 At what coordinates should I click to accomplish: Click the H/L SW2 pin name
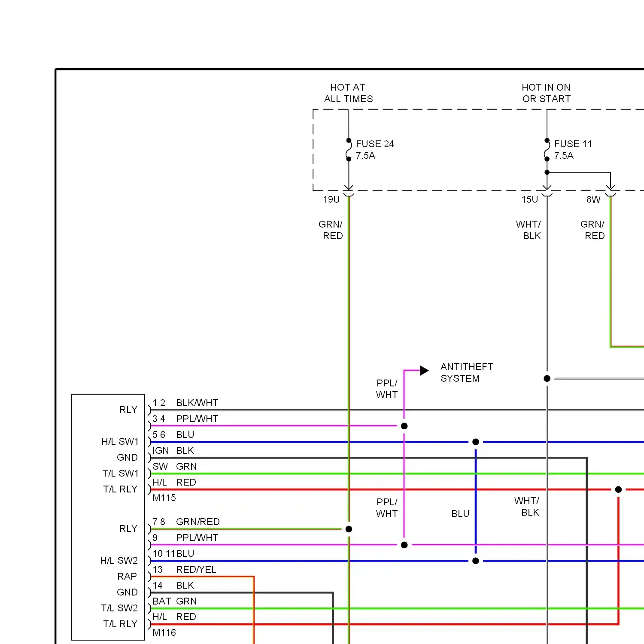[119, 561]
